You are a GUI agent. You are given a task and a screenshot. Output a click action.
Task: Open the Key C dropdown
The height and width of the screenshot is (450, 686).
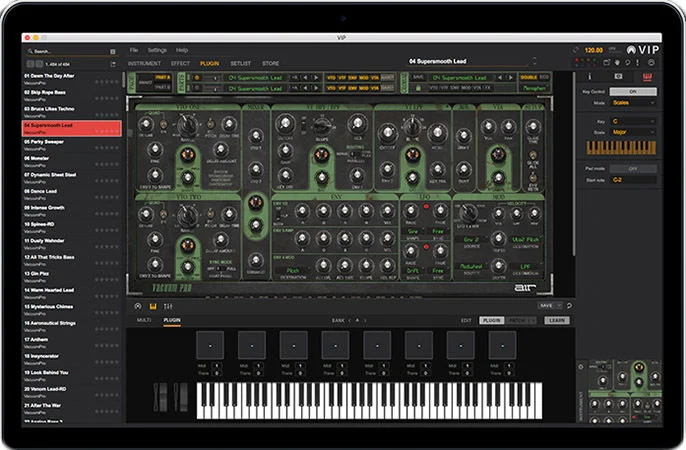coord(633,121)
